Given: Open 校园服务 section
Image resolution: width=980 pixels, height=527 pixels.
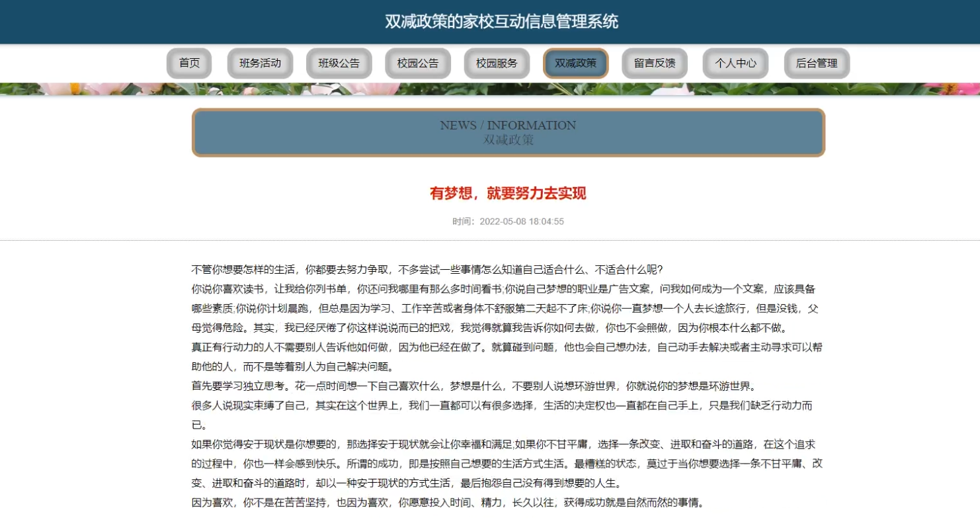Looking at the screenshot, I should pos(497,63).
